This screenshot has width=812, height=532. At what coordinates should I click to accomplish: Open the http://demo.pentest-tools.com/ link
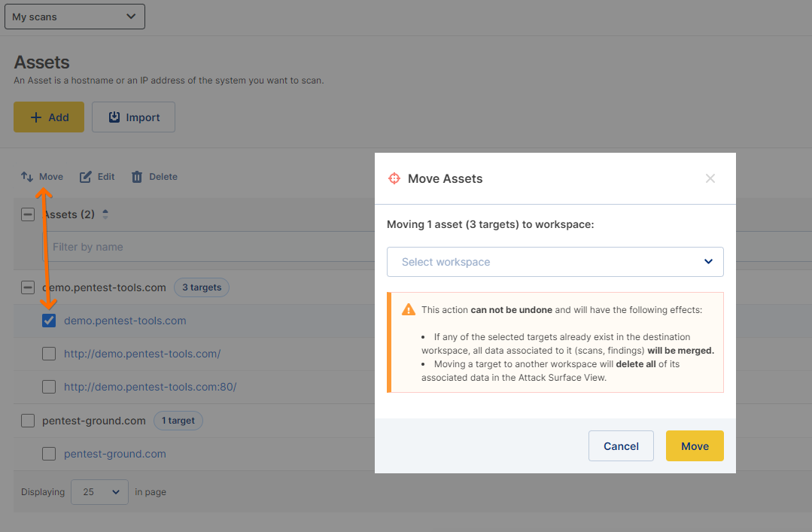[x=142, y=354]
